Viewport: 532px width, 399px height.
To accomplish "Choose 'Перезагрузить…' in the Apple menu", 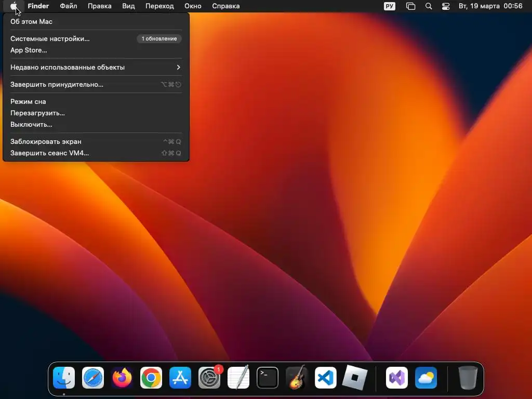I will [96, 113].
